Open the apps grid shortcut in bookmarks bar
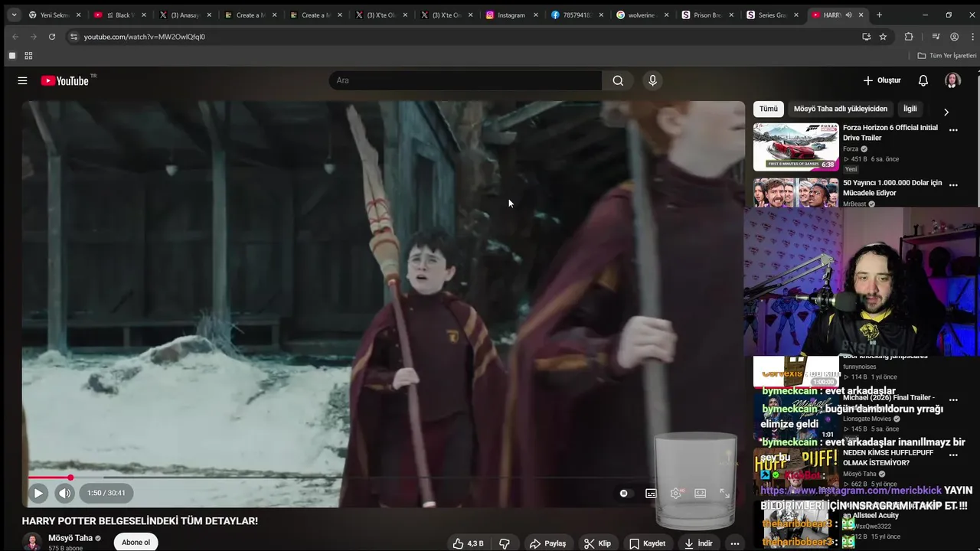980x551 pixels. click(28, 56)
